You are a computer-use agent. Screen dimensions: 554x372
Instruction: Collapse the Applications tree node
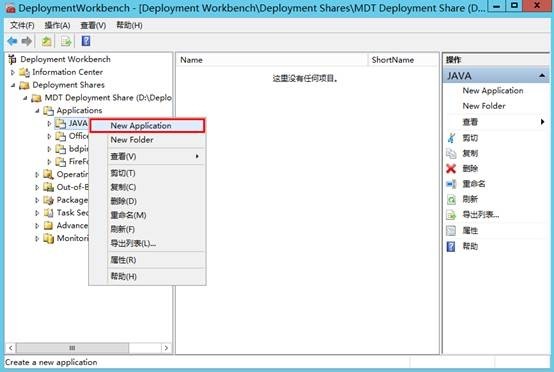37,111
